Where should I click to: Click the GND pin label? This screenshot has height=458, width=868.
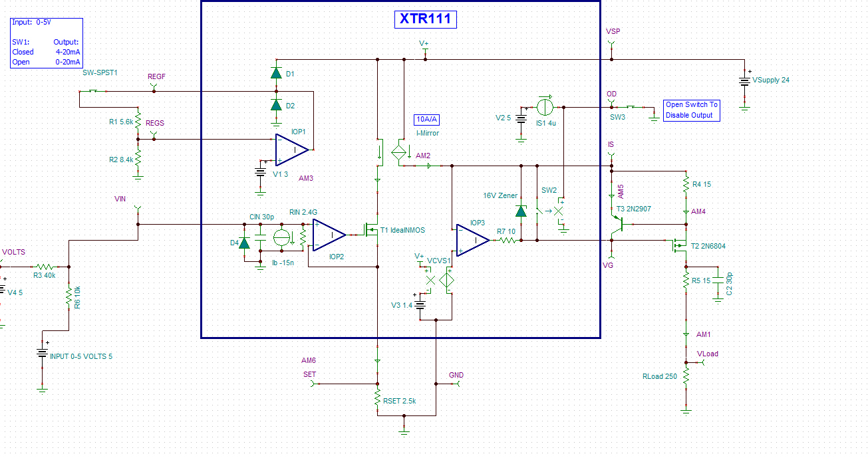pyautogui.click(x=456, y=375)
